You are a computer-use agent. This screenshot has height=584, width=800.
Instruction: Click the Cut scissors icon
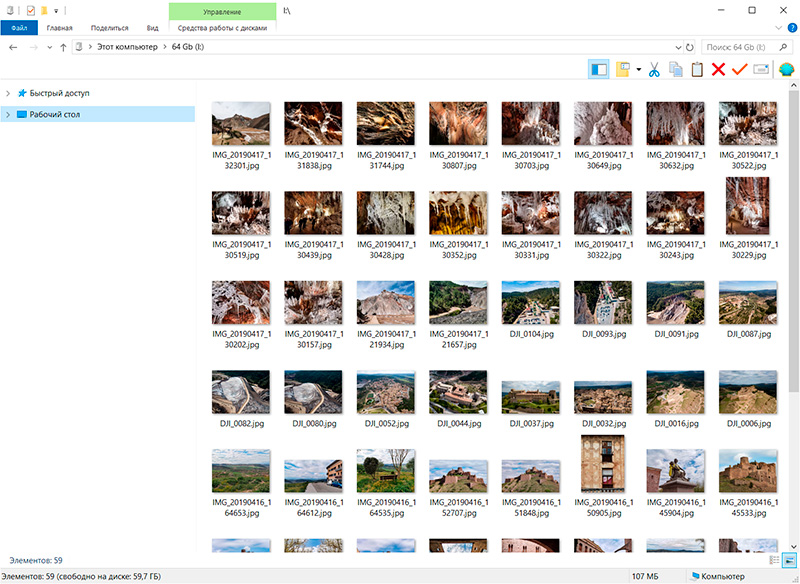point(653,70)
